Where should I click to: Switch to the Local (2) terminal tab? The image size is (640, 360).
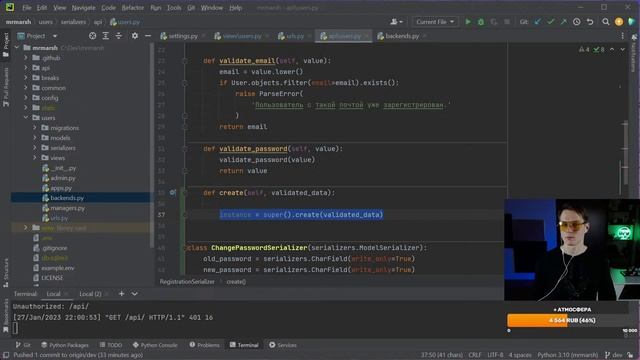tap(90, 293)
